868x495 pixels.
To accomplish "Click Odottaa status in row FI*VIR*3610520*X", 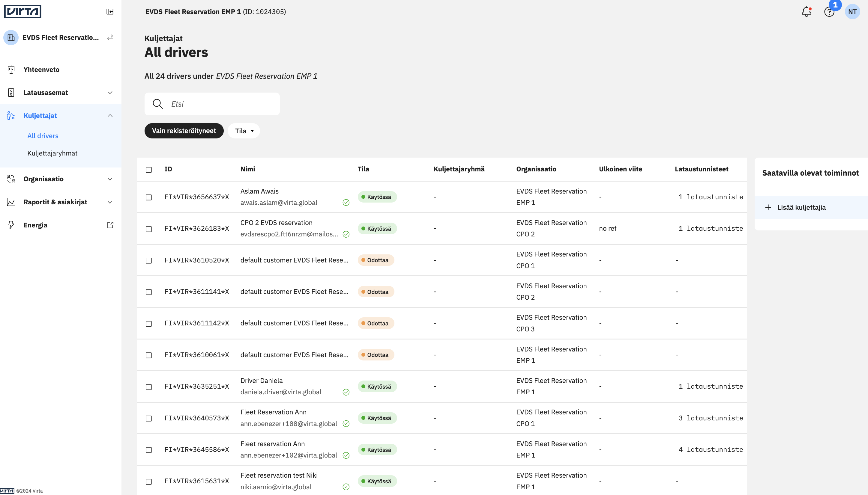I will 376,260.
